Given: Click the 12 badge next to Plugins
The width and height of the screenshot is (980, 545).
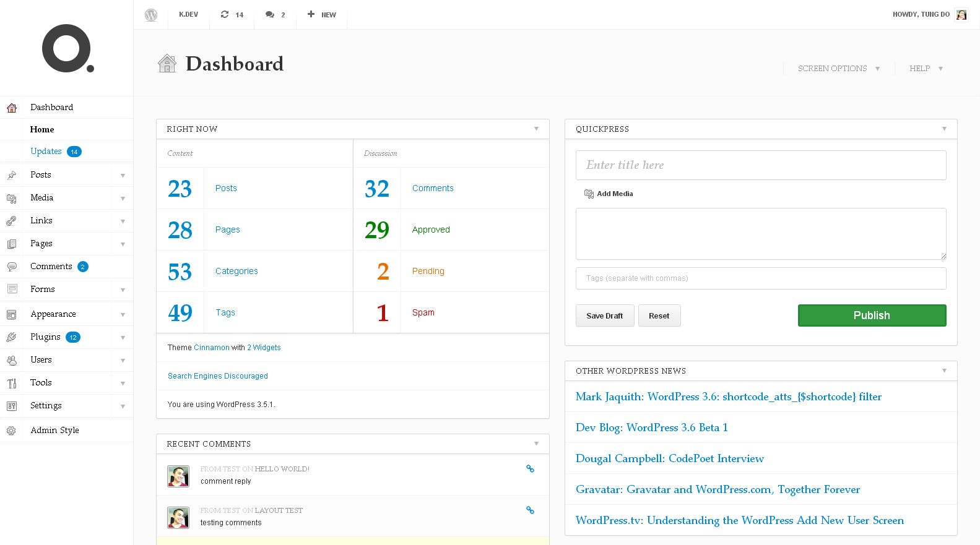Looking at the screenshot, I should [x=73, y=337].
